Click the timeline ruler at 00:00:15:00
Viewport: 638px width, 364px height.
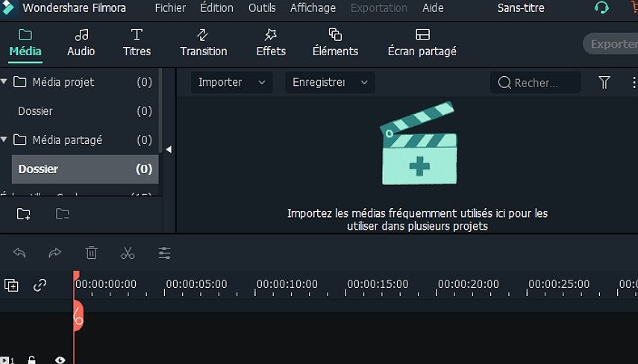tap(378, 284)
